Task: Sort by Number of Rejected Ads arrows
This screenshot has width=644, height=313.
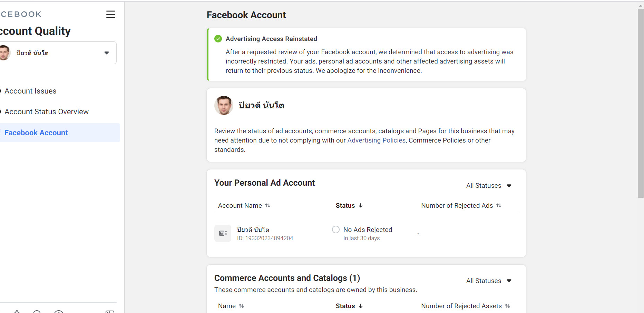Action: pyautogui.click(x=499, y=205)
